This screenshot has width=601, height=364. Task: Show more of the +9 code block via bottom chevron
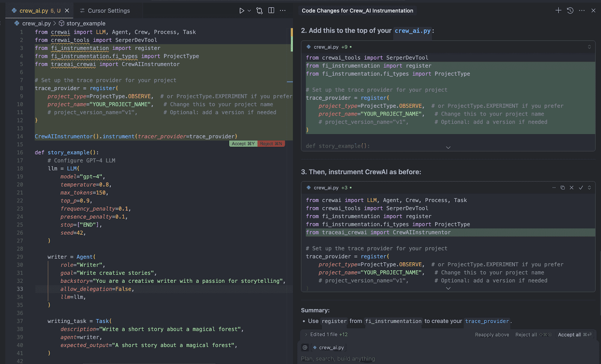(448, 147)
